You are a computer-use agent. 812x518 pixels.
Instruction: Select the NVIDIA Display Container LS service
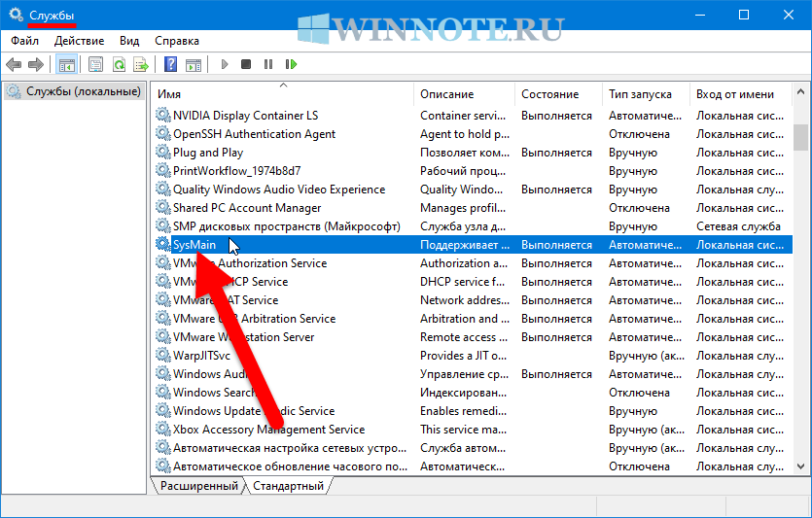point(474,116)
